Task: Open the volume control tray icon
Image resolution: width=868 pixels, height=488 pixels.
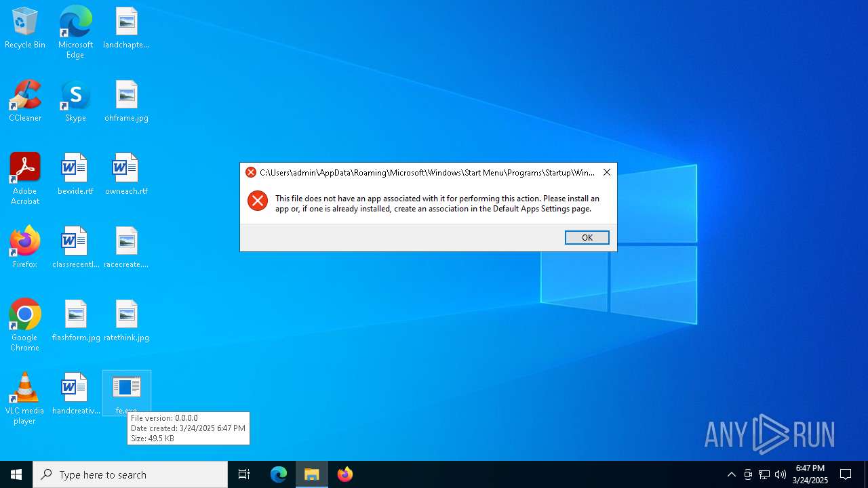Action: [x=781, y=474]
